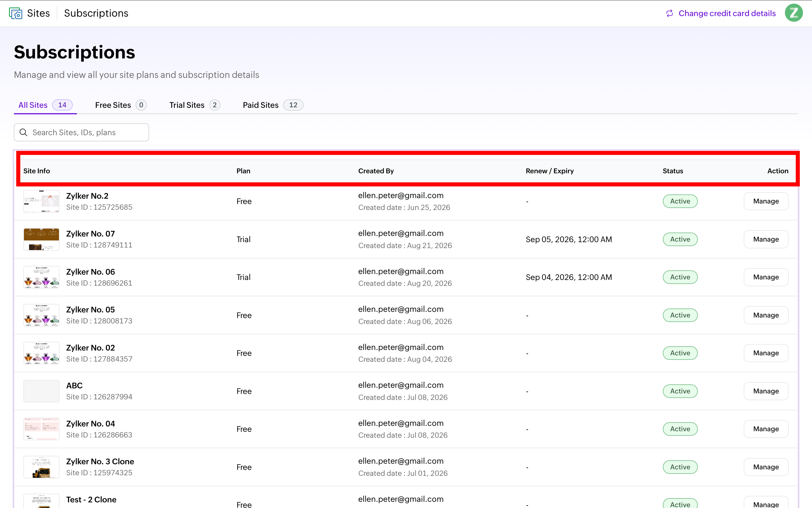Switch to the Paid Sites tab
Screen dimensions: 812x508
273,105
